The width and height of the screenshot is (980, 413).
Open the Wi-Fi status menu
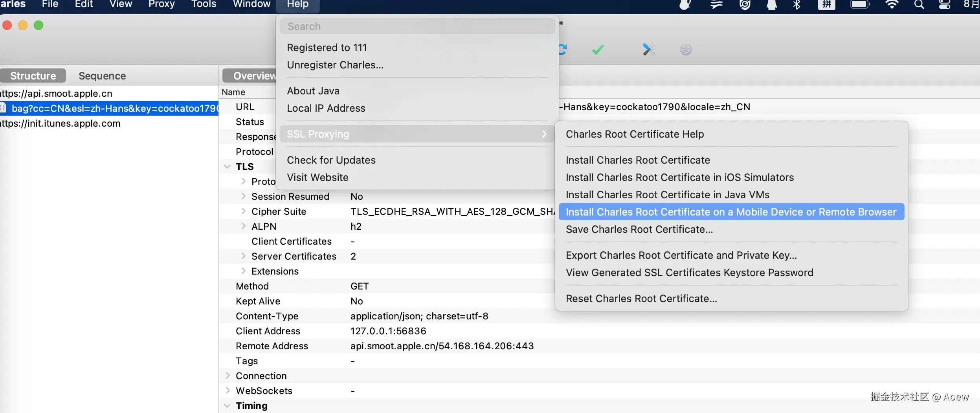892,4
